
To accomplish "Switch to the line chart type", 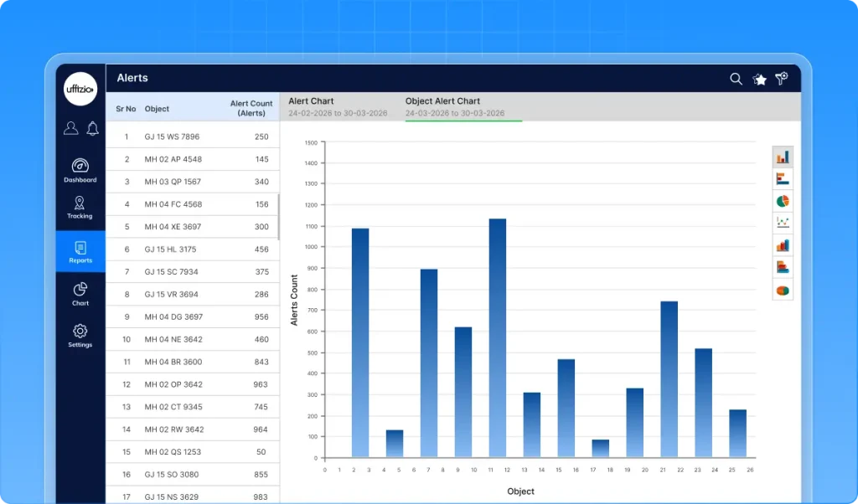I will 783,223.
